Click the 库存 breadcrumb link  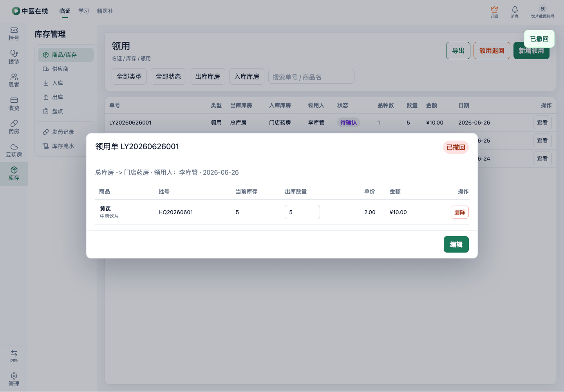[131, 58]
